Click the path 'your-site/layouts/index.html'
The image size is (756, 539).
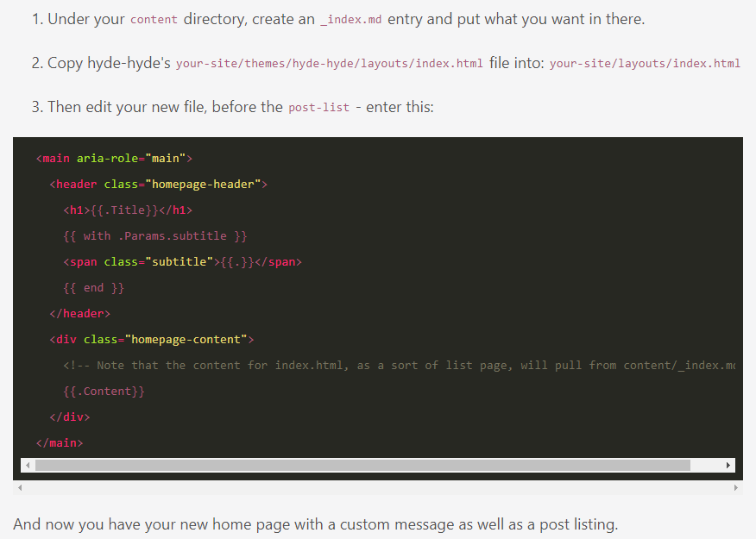point(645,64)
